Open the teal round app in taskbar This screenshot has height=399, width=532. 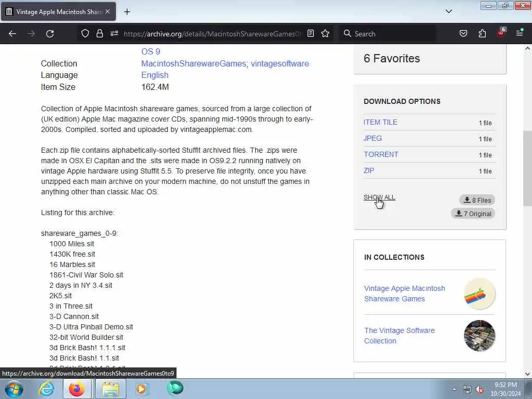click(175, 388)
